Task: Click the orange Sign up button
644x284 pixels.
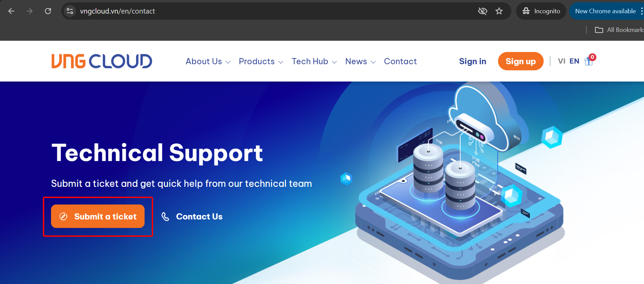Action: point(521,61)
